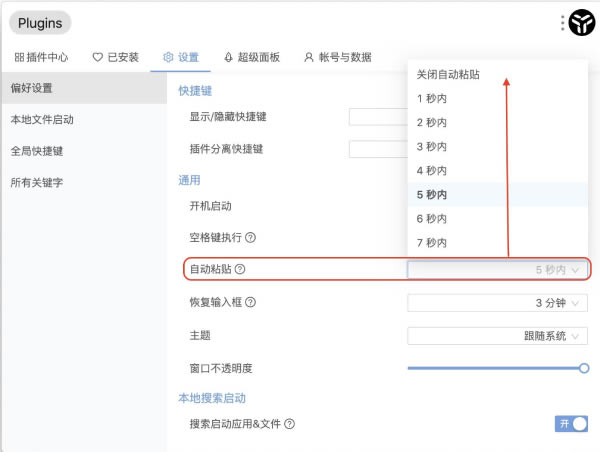Switch to the 已安装 tab
600x452 pixels.
[115, 57]
